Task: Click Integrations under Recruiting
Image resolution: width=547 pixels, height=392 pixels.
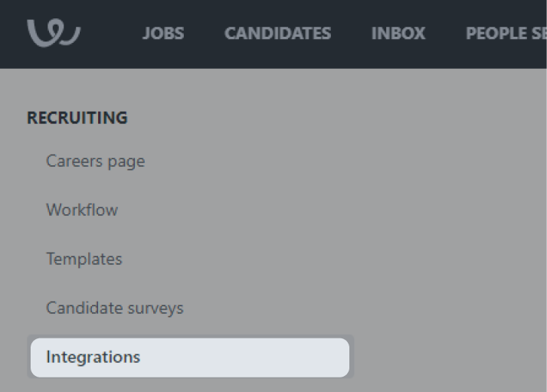Action: (x=93, y=357)
